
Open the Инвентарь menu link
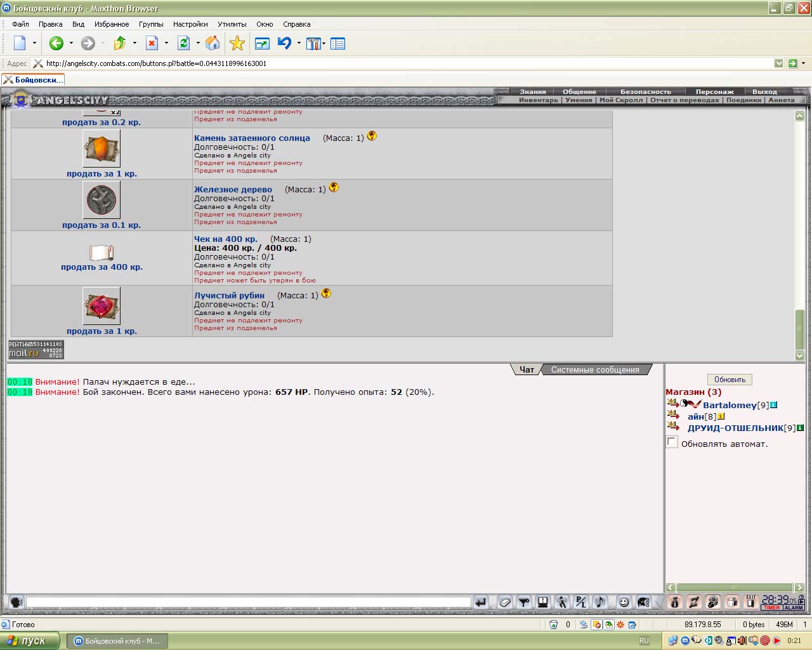pos(538,100)
